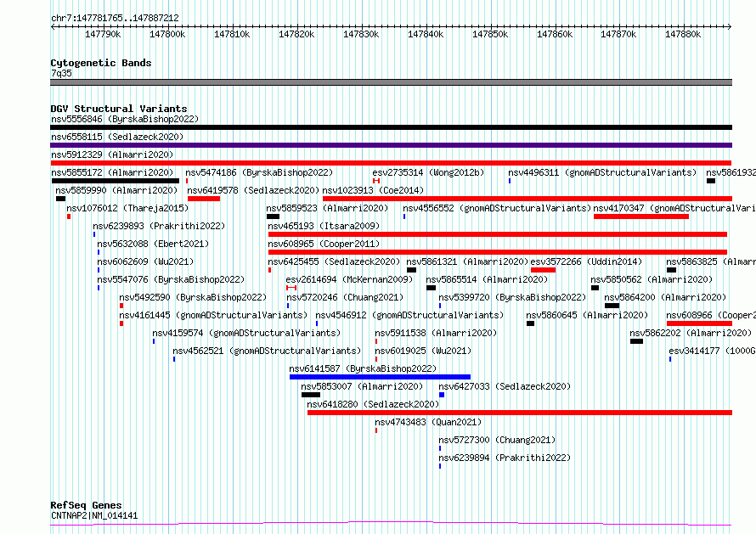Open nsv5864200 (Almarri2020) label
Image resolution: width=756 pixels, height=534 pixels.
click(x=665, y=297)
